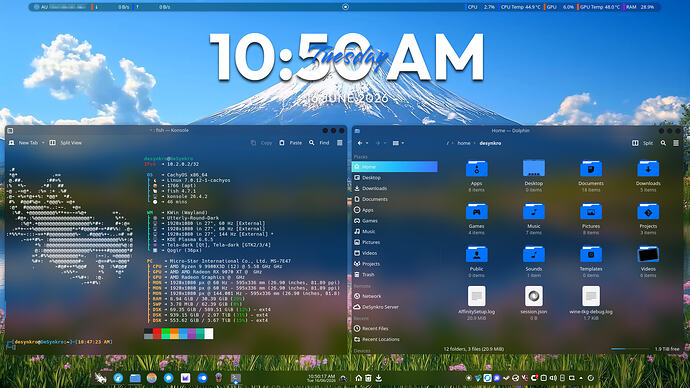This screenshot has height=388, width=690.
Task: Open DeSynkro Server in Dolphin sidebar
Action: tap(395, 307)
